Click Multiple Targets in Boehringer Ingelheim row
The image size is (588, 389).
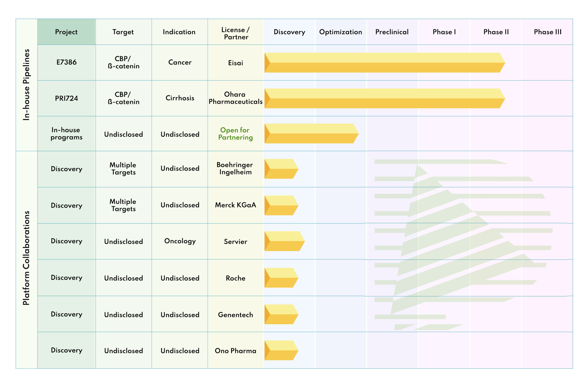tap(124, 169)
